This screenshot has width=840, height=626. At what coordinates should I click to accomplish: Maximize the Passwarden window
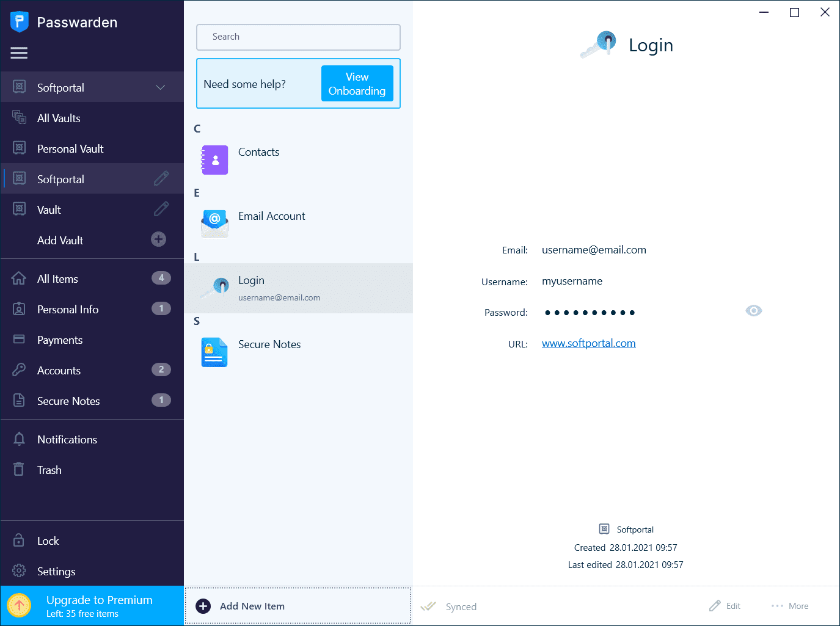coord(794,12)
